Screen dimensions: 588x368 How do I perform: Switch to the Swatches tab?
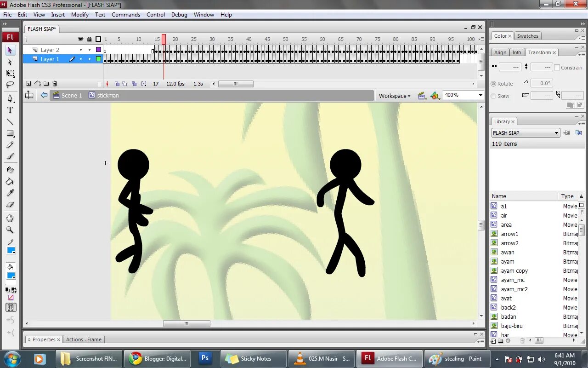coord(528,36)
